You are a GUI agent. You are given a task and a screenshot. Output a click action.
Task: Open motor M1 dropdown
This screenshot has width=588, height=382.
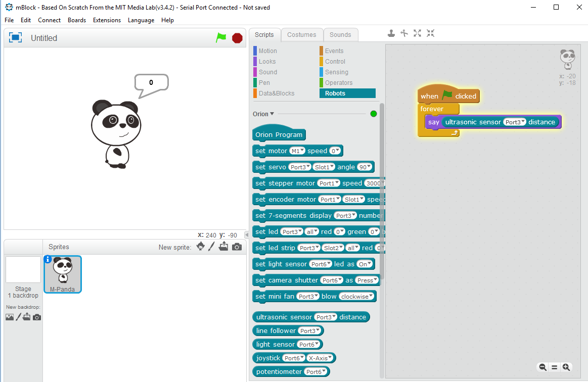point(297,151)
